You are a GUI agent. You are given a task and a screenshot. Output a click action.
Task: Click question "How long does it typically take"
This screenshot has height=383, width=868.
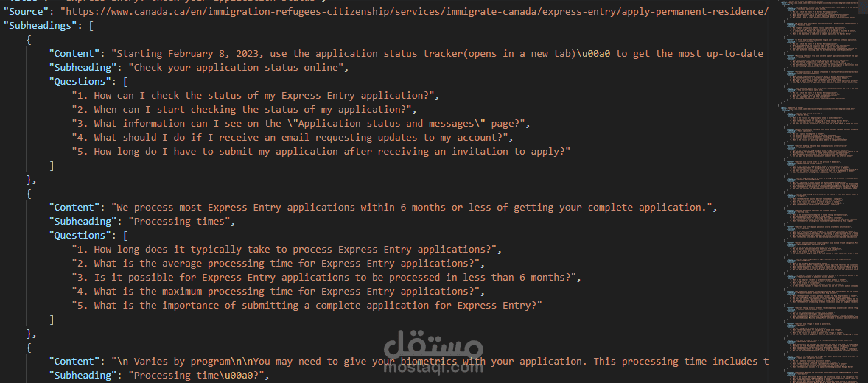pos(287,250)
